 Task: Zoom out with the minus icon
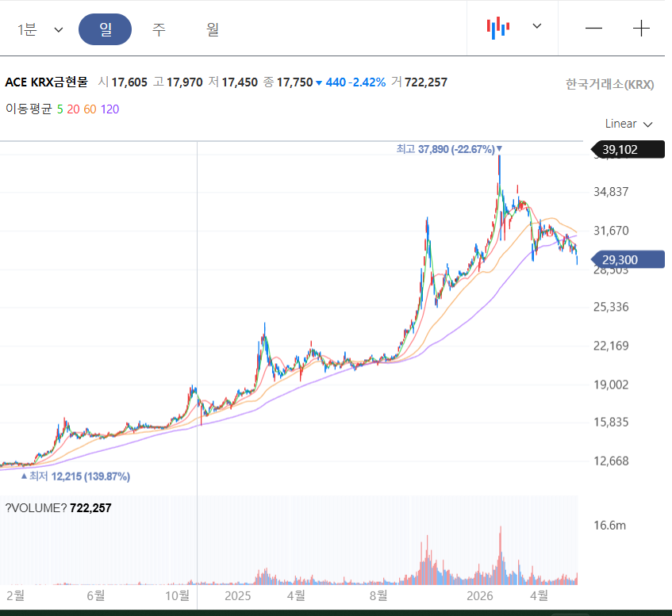(x=593, y=29)
